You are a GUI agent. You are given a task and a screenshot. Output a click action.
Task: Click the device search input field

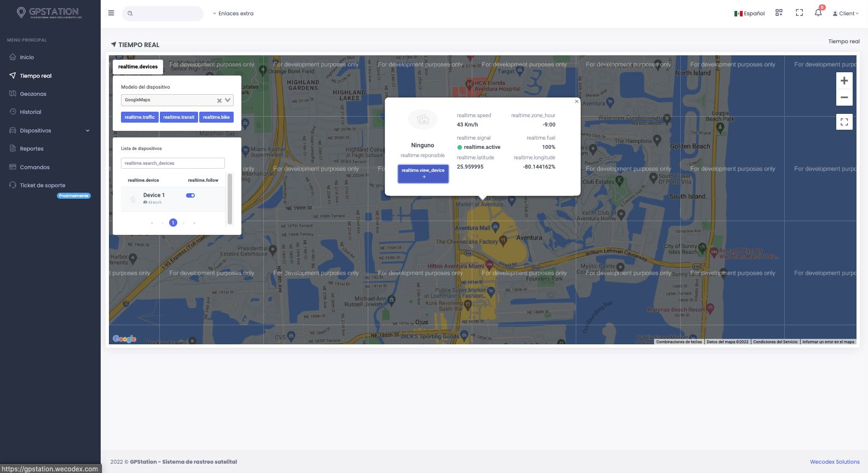[x=172, y=163]
